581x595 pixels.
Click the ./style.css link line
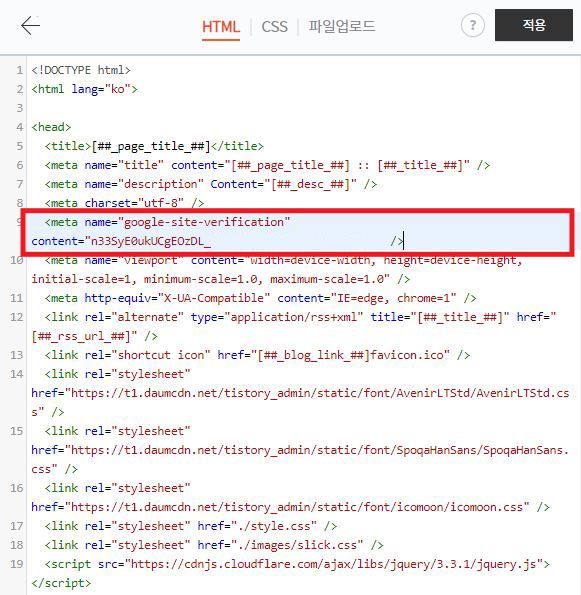[191, 526]
